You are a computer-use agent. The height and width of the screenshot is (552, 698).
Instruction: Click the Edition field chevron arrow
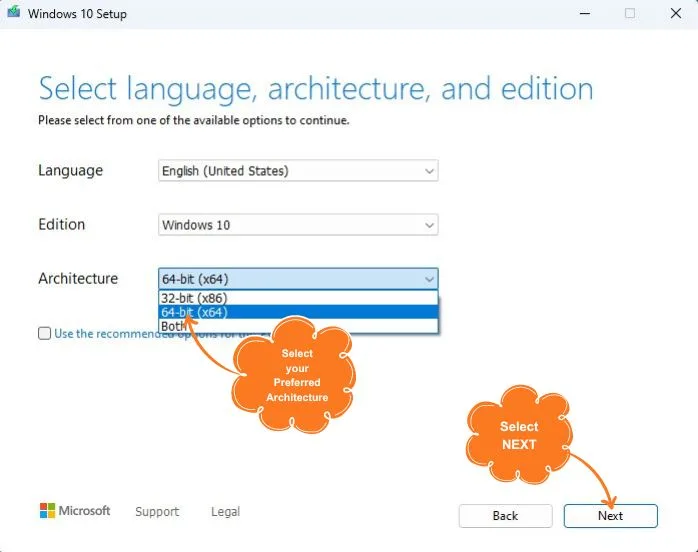pyautogui.click(x=429, y=225)
